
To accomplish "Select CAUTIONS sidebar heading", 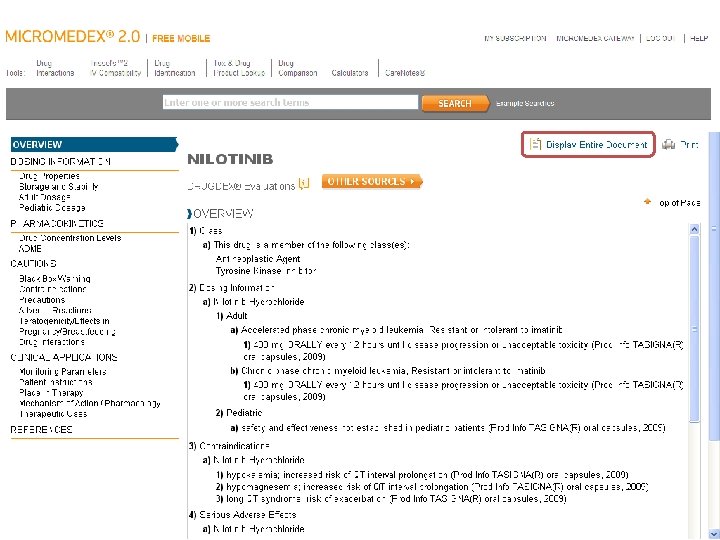I will coord(33,264).
